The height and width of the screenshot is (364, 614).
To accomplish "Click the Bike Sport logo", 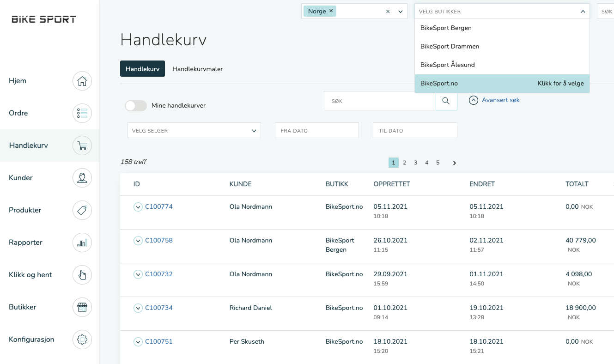I will (x=44, y=19).
